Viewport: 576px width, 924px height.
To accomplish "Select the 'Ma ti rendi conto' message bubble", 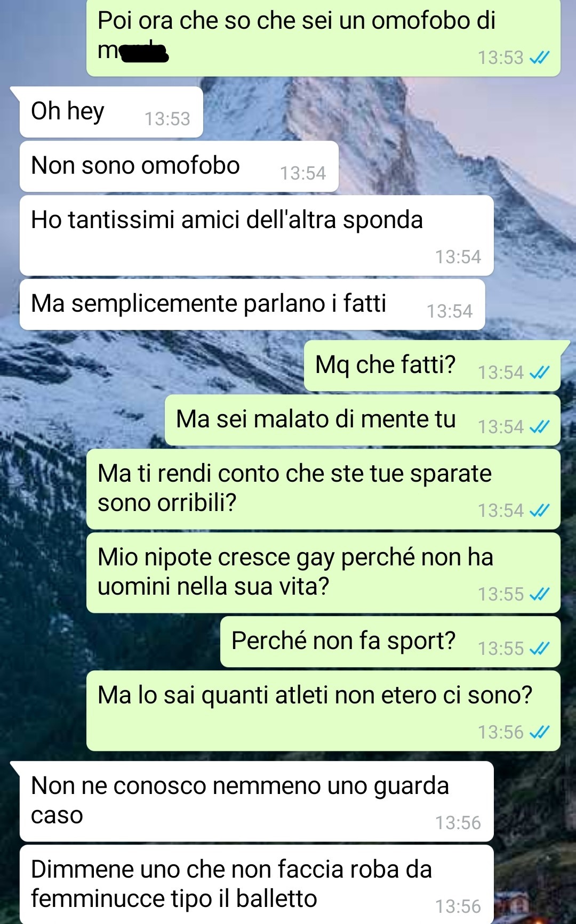I will [x=323, y=489].
